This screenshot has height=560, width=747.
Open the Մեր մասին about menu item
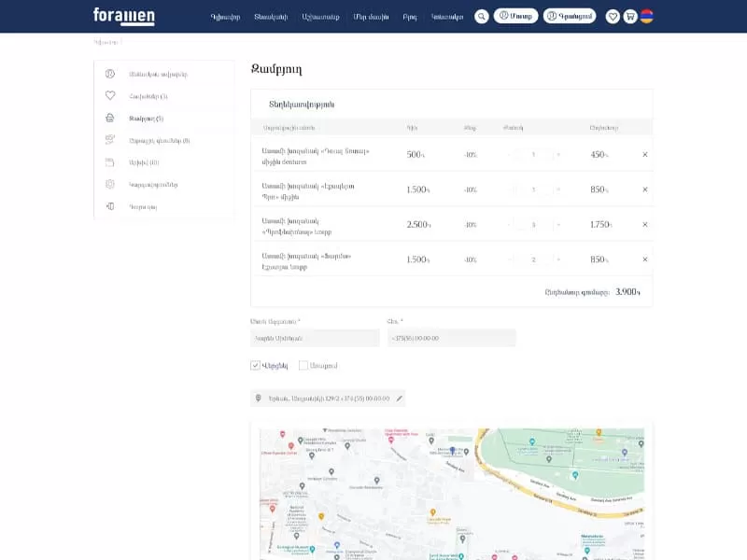point(371,17)
